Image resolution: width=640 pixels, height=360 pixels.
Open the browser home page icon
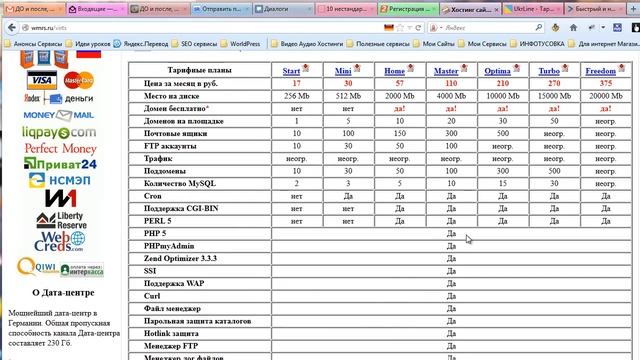coord(573,27)
